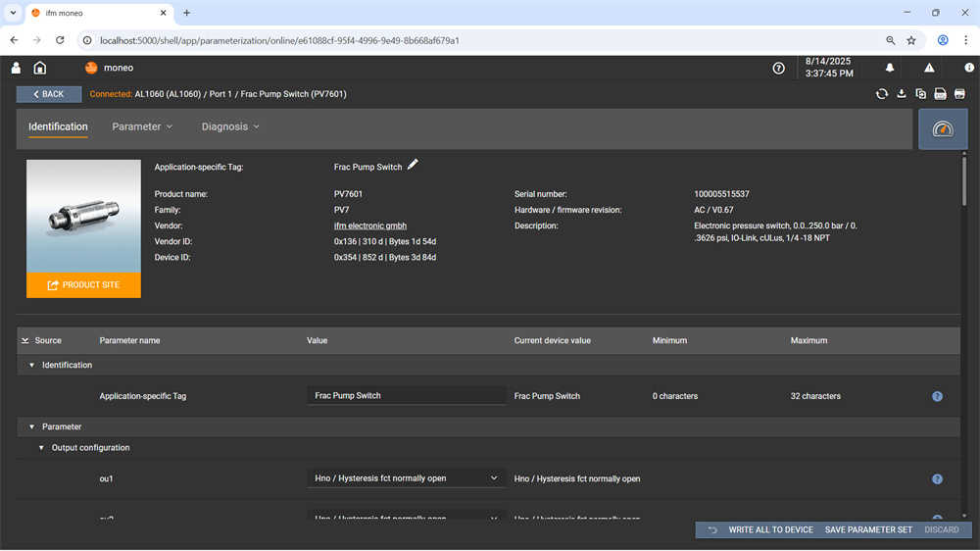
Task: Click Vendor ID value 0x136
Action: (x=385, y=241)
